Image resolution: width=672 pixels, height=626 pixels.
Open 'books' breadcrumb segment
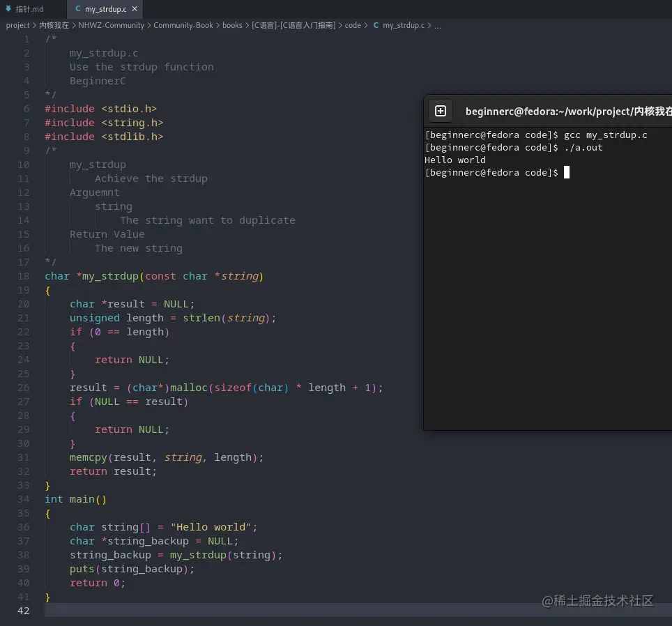pyautogui.click(x=232, y=25)
